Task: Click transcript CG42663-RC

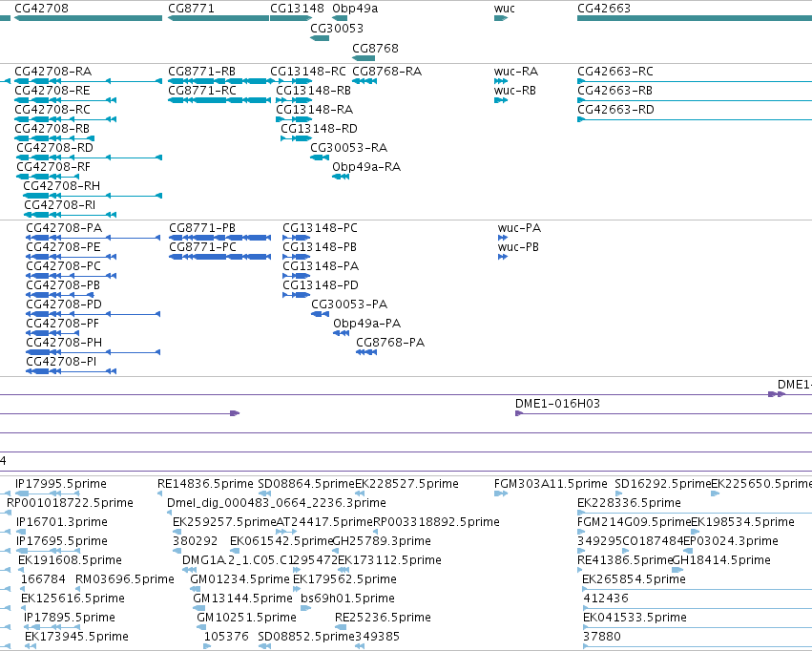Action: coord(615,72)
